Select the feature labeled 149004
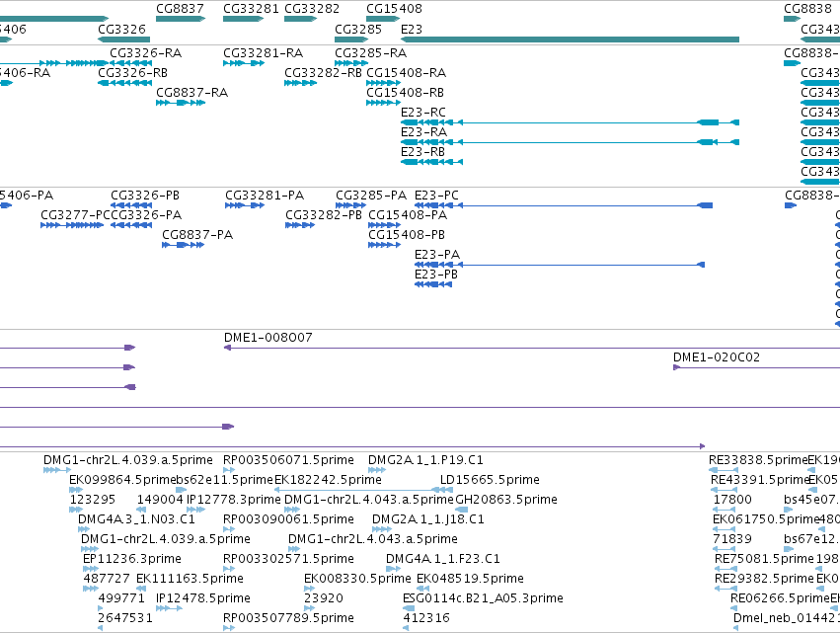The height and width of the screenshot is (633, 840). coord(141,510)
